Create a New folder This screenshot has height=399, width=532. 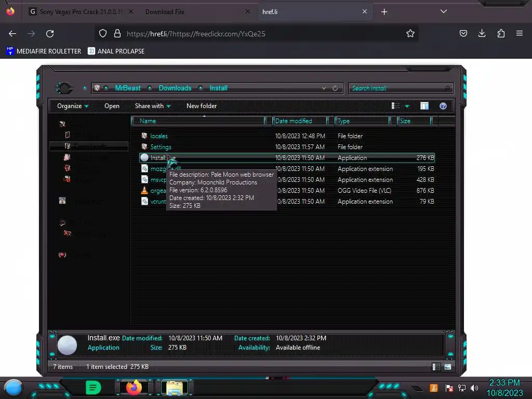pos(202,106)
